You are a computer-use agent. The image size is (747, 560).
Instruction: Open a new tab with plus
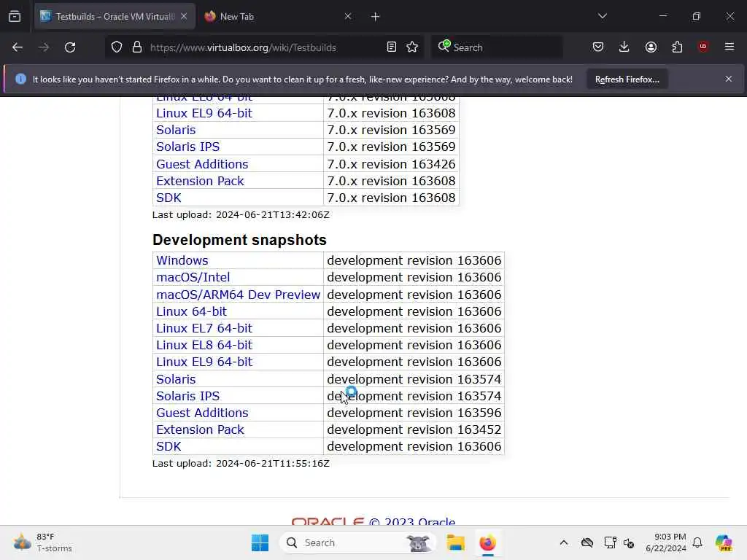coord(376,17)
